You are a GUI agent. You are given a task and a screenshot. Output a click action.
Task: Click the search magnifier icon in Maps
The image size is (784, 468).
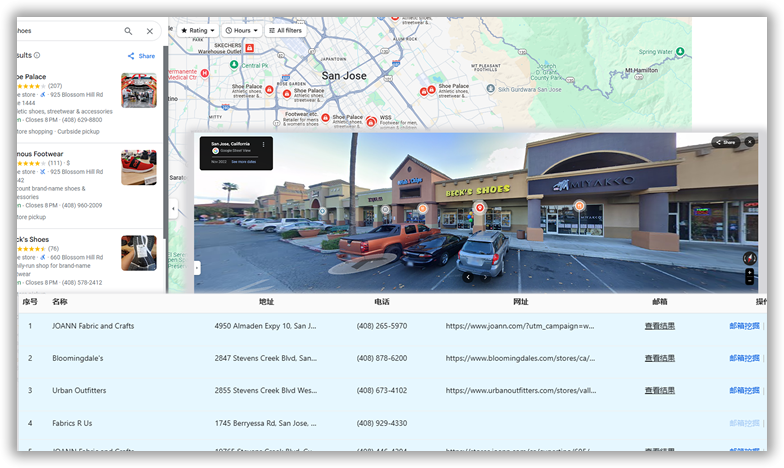tap(128, 31)
